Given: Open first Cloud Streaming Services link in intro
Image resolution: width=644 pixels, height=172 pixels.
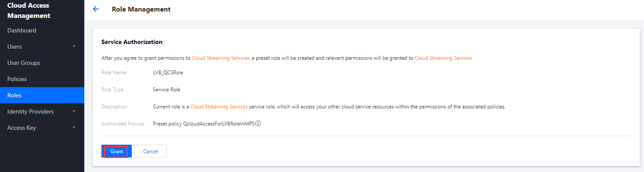Looking at the screenshot, I should click(x=220, y=58).
